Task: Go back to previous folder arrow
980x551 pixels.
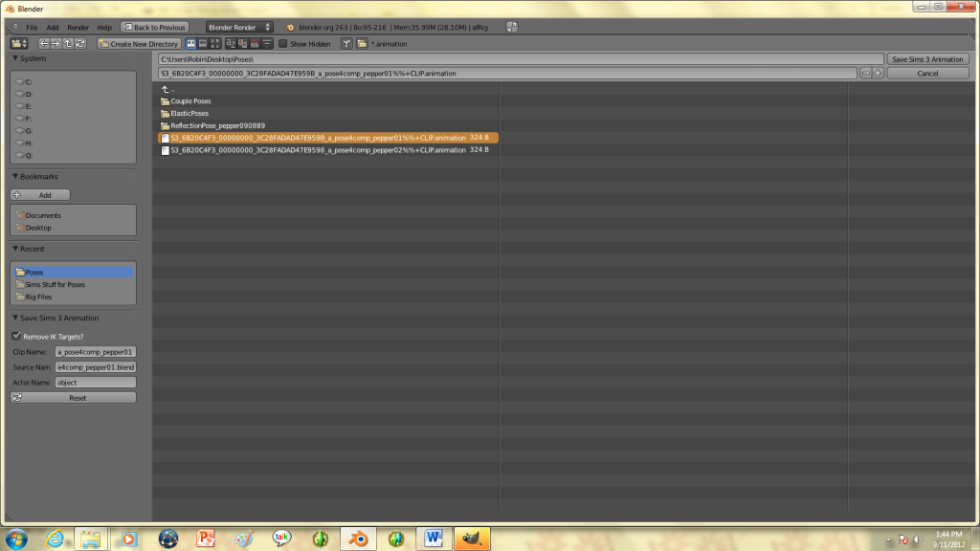Action: click(44, 44)
